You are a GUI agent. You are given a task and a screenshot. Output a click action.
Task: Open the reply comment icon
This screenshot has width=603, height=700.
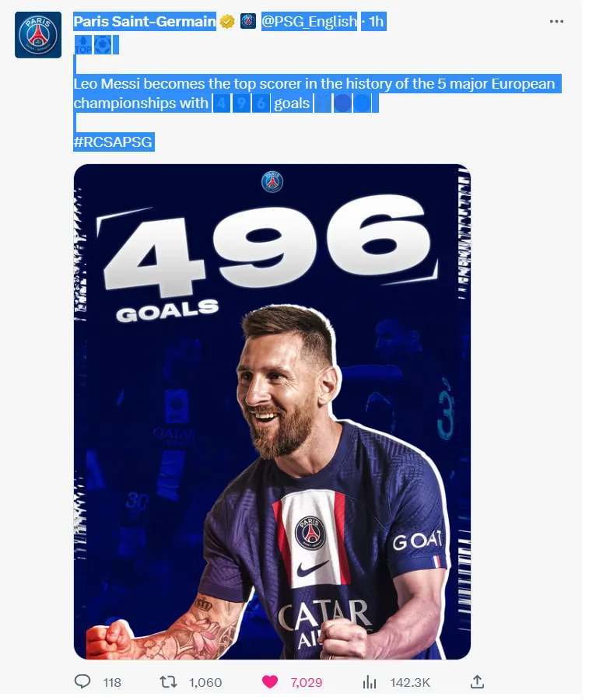pyautogui.click(x=82, y=681)
